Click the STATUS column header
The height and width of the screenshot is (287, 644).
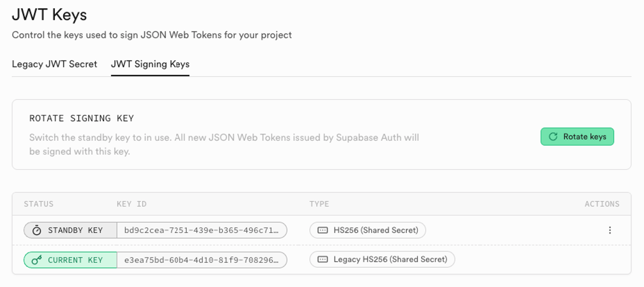tap(39, 204)
